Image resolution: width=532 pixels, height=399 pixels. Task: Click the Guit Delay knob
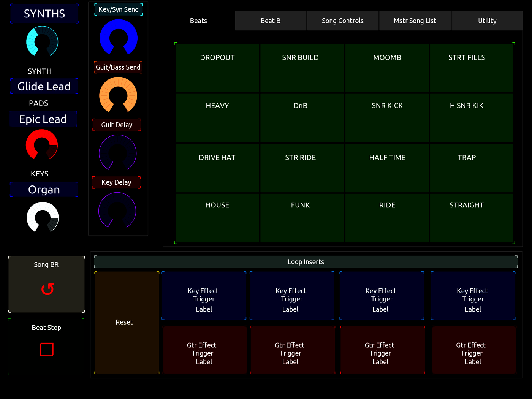pos(118,153)
